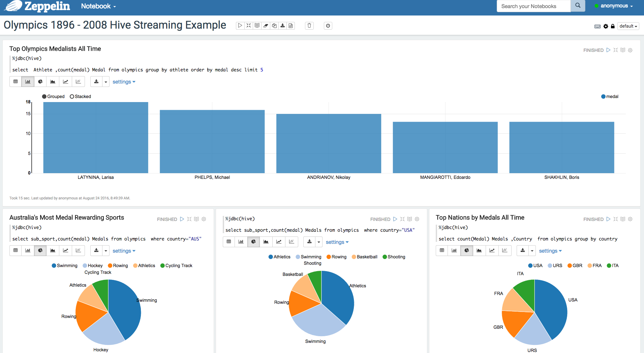This screenshot has width=644, height=353.
Task: Open the default interpreter binding dropdown
Action: coord(627,26)
